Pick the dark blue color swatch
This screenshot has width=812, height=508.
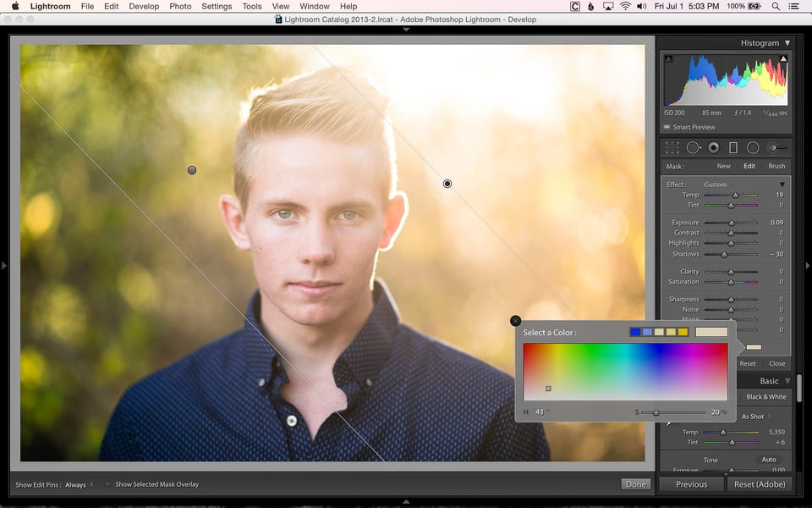(x=635, y=332)
